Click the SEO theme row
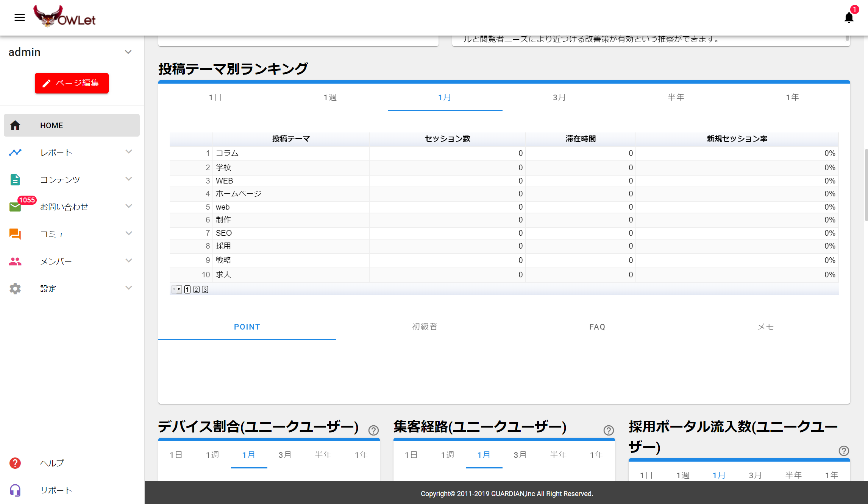This screenshot has width=868, height=504. (x=504, y=233)
